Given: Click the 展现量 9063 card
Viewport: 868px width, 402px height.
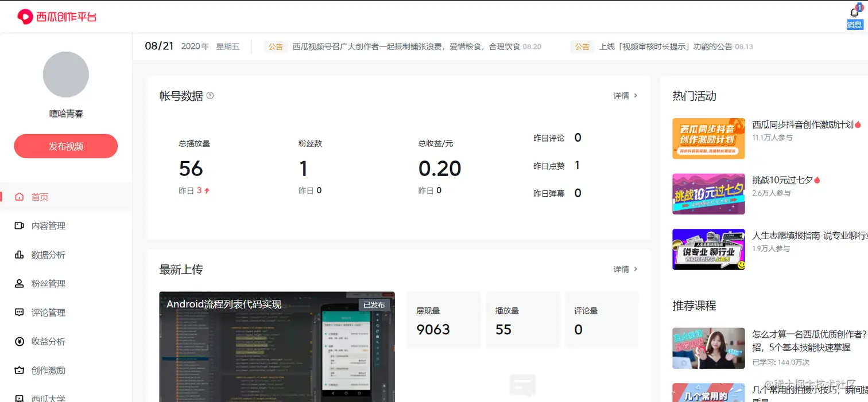Looking at the screenshot, I should coord(443,319).
